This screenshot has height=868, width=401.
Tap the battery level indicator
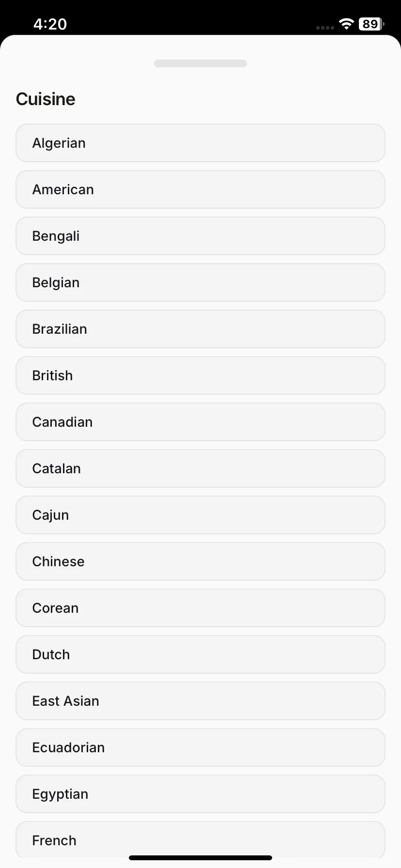(x=371, y=24)
